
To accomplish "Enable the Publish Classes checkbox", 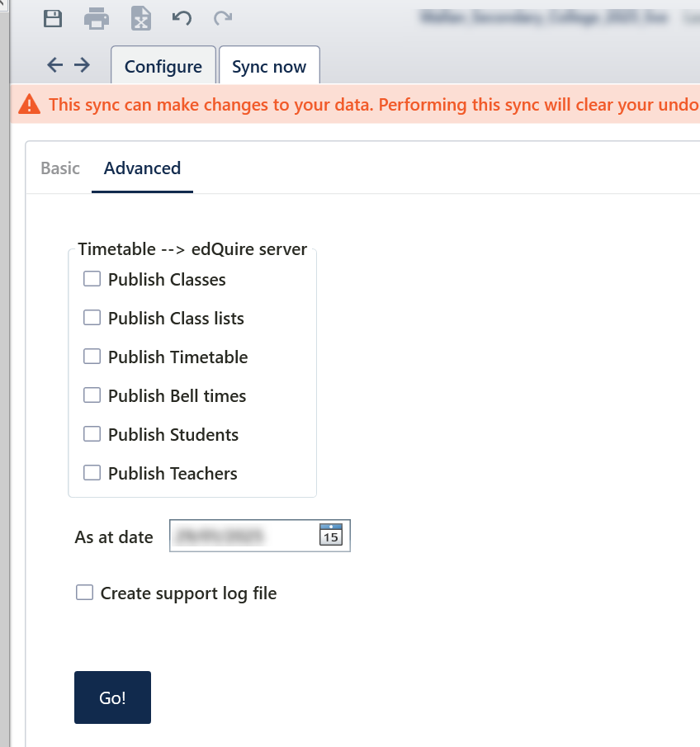I will pos(92,279).
